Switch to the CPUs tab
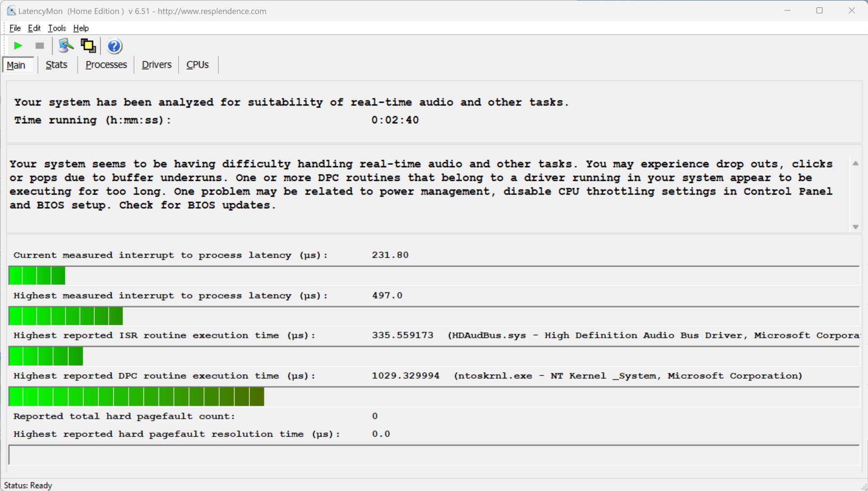 pyautogui.click(x=198, y=65)
